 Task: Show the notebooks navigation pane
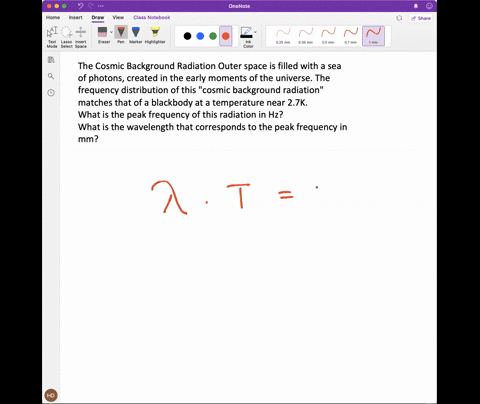(51, 60)
